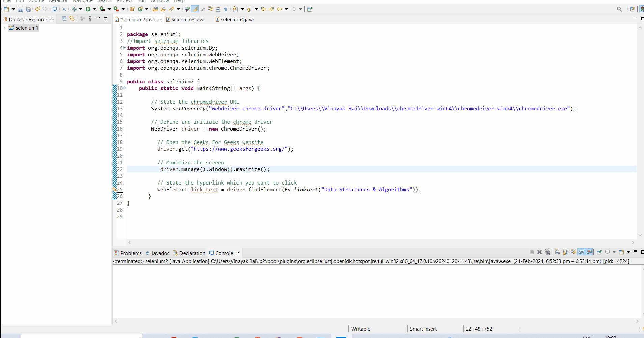This screenshot has height=338, width=644.
Task: Toggle Link with Editor in Package Explorer
Action: coord(72,19)
